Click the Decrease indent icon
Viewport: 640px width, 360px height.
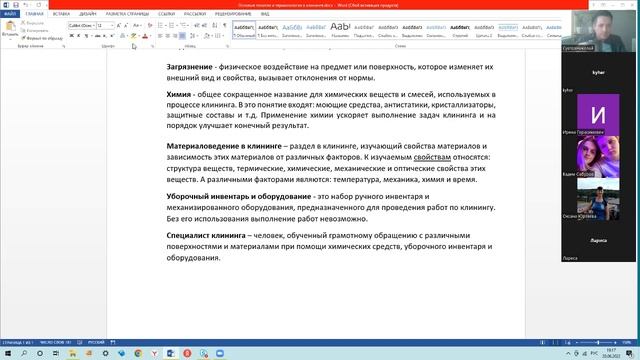tap(197, 26)
